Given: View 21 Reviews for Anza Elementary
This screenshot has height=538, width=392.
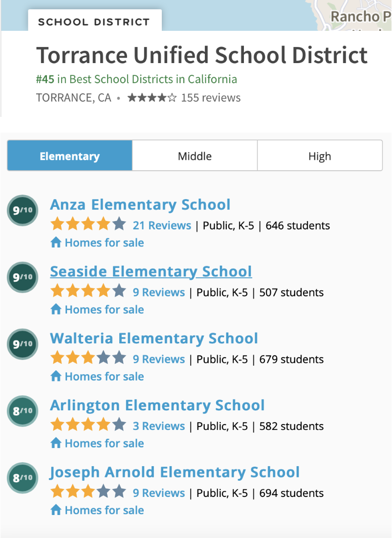Looking at the screenshot, I should click(x=162, y=225).
